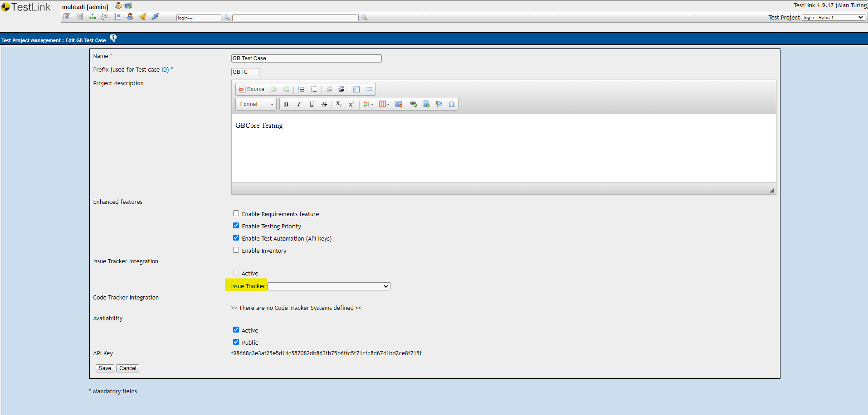Image resolution: width=868 pixels, height=415 pixels.
Task: Insert a numbered list in the editor
Action: 301,89
